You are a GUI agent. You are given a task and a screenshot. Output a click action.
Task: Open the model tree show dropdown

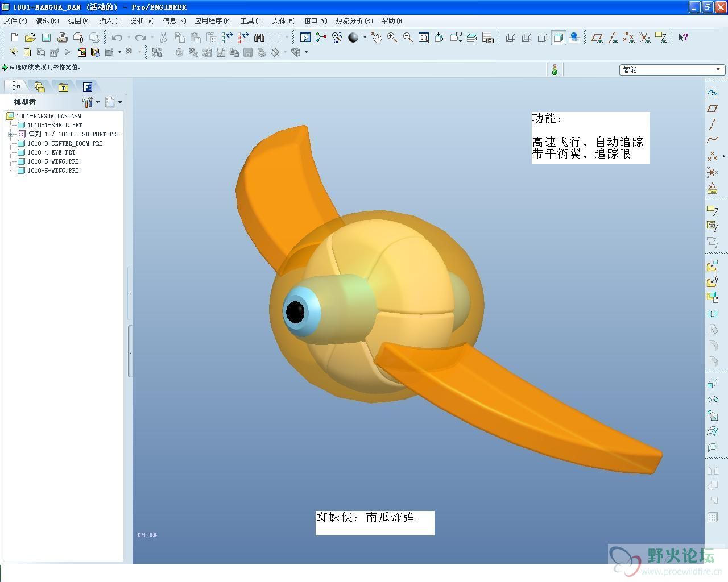(113, 102)
